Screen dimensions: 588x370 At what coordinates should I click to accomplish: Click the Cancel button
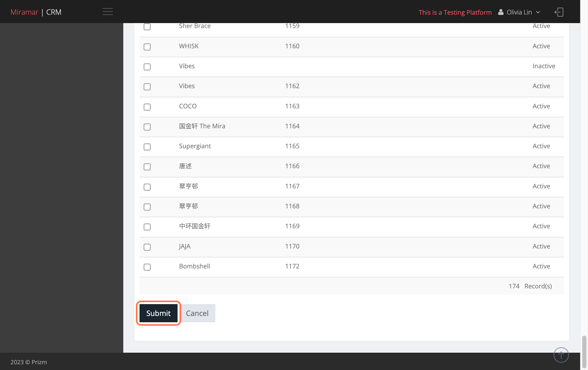(197, 313)
